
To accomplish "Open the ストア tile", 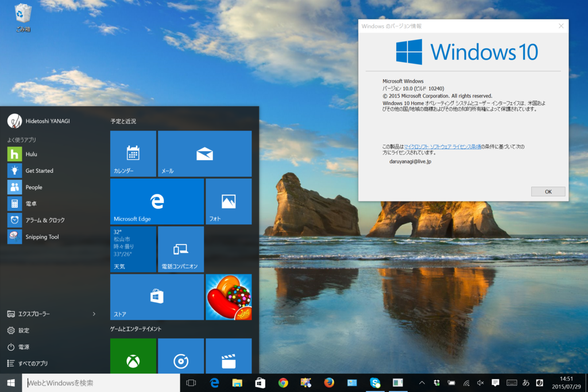I will point(157,297).
